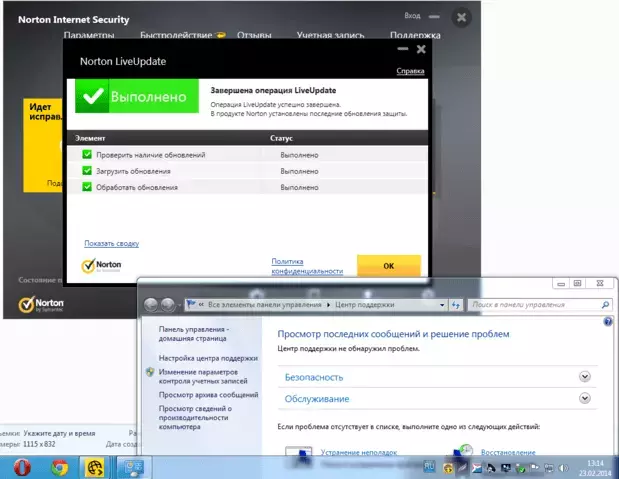Open the network tray icon
Screen dimensions: 619x479
549,468
